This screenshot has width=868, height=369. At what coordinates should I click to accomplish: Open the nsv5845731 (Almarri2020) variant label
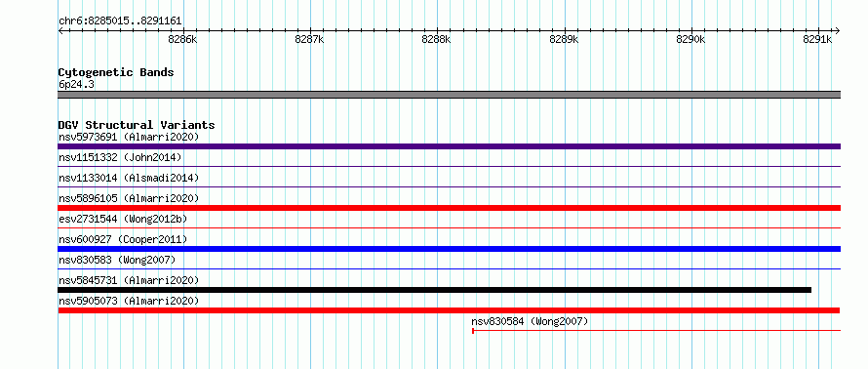point(129,280)
